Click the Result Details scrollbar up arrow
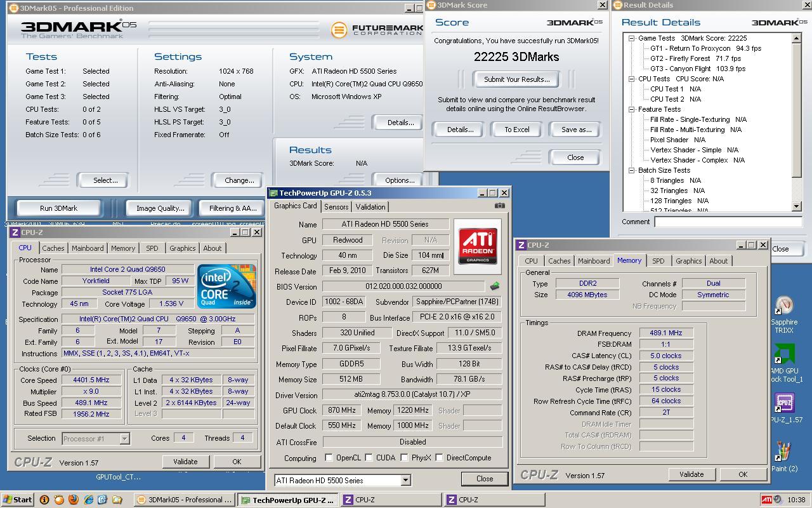This screenshot has height=508, width=812. point(797,39)
